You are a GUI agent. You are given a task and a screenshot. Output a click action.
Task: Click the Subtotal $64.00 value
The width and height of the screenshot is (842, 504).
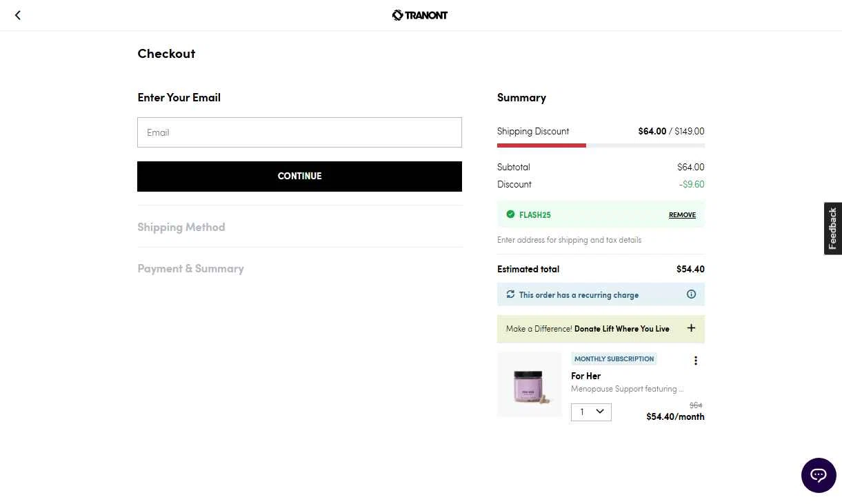pyautogui.click(x=691, y=167)
